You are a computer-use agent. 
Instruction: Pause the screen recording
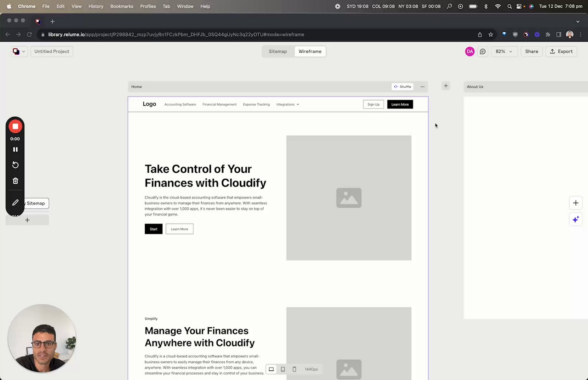(x=15, y=149)
